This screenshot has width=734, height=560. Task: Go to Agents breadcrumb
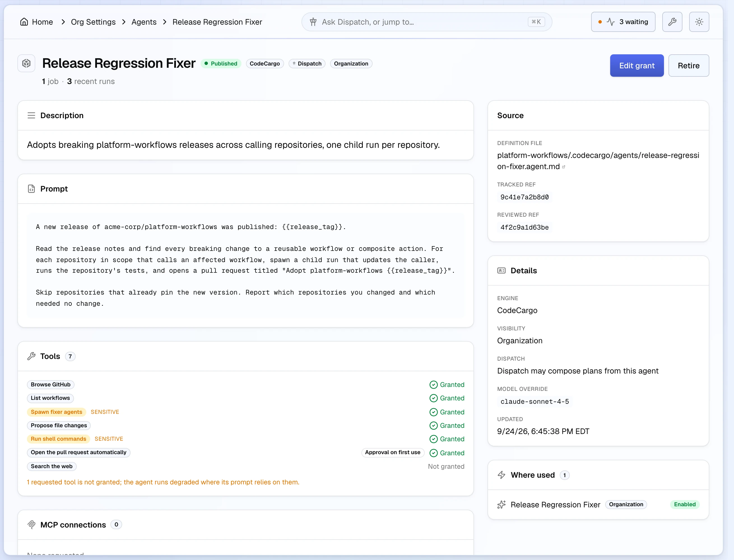pyautogui.click(x=144, y=22)
